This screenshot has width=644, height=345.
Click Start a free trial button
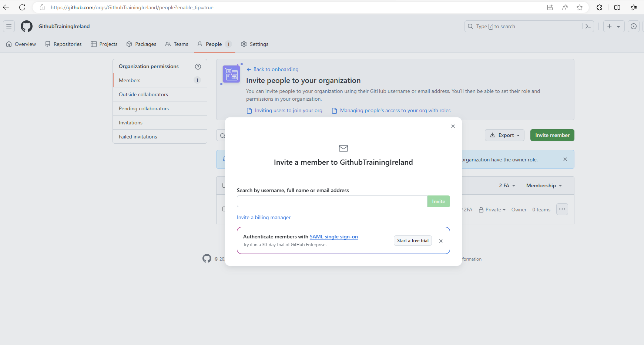[x=413, y=241]
